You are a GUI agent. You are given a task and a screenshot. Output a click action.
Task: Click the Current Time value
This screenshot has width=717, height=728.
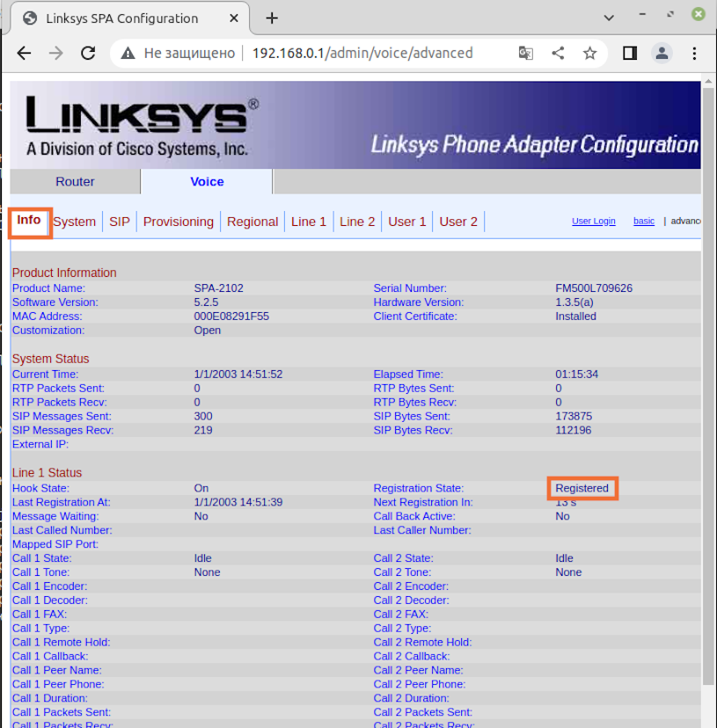238,375
